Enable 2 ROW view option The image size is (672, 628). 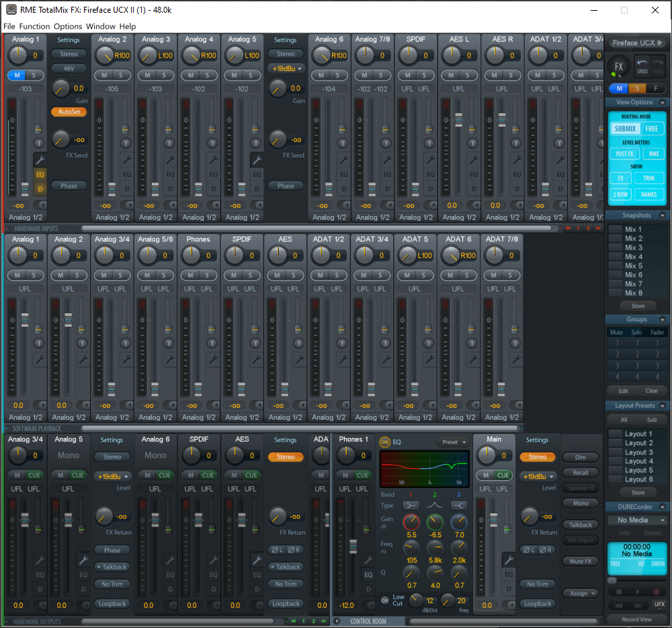coord(620,195)
